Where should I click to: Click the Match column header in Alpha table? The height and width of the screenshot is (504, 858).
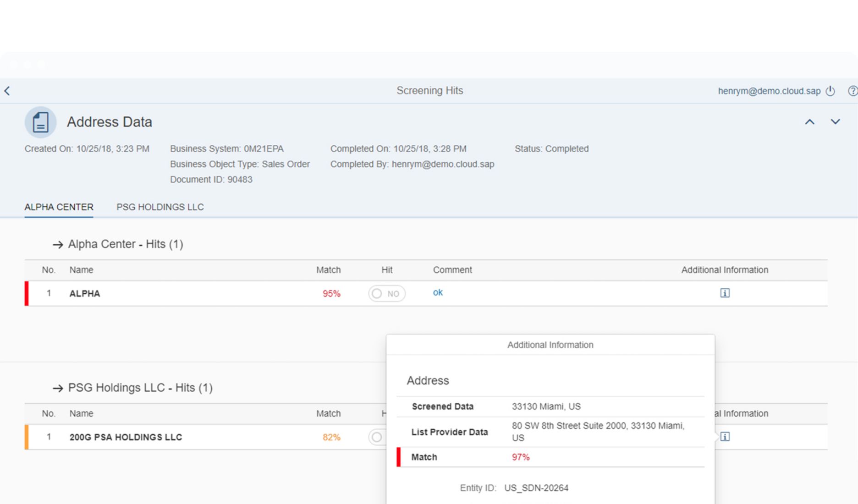(x=328, y=270)
